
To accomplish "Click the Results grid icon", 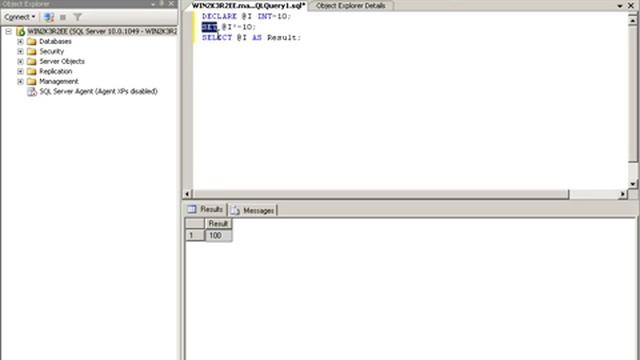I will (192, 209).
